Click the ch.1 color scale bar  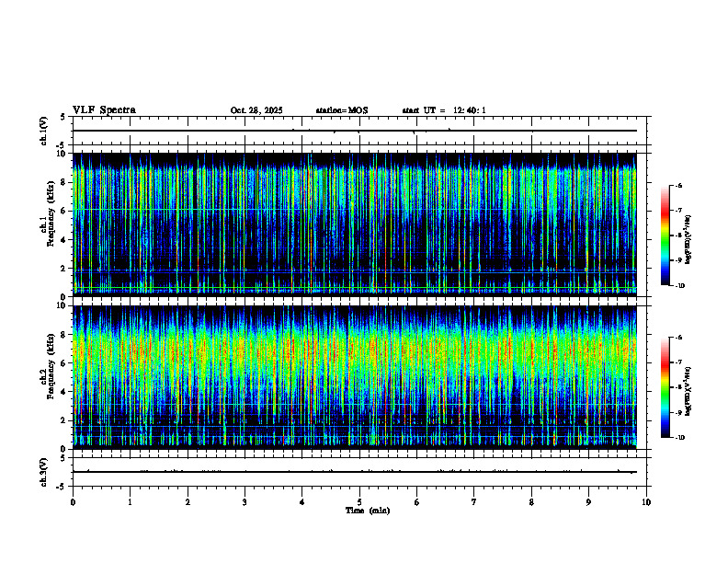(665, 236)
